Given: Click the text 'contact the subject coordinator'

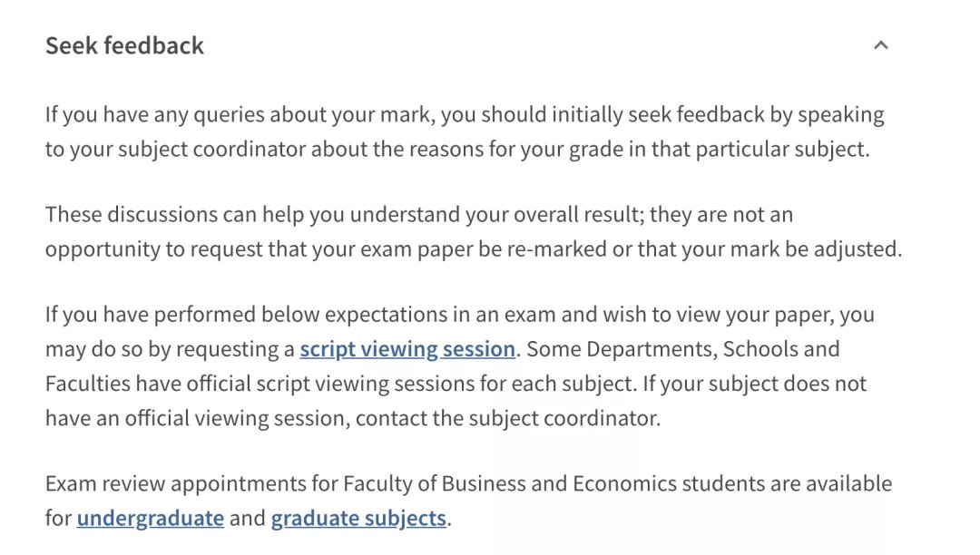Looking at the screenshot, I should 507,418.
